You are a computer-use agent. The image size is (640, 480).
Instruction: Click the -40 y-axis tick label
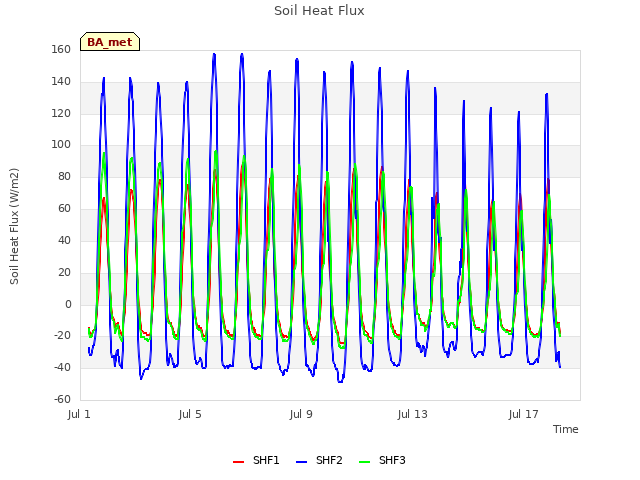[x=62, y=367]
